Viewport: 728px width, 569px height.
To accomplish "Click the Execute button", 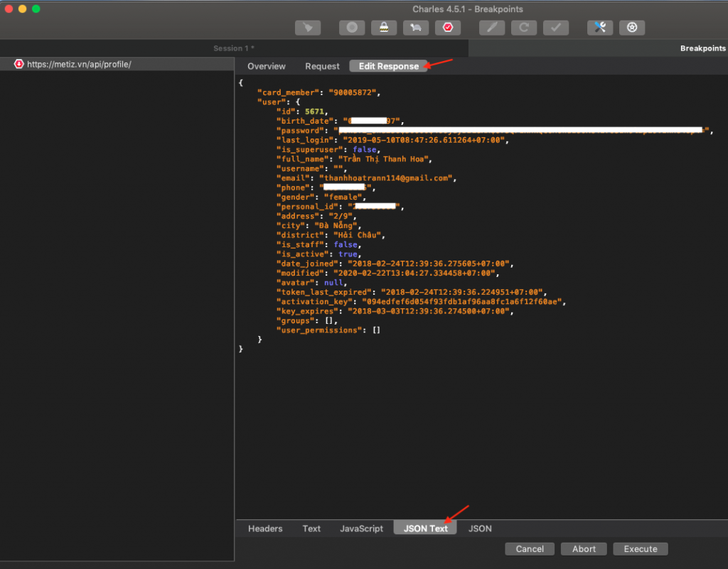I will [x=641, y=549].
